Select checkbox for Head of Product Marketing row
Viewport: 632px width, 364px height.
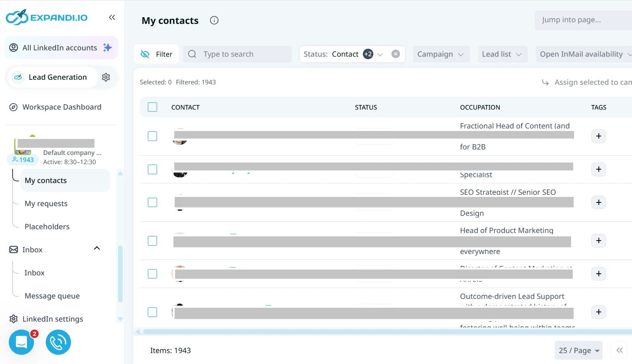coord(152,241)
